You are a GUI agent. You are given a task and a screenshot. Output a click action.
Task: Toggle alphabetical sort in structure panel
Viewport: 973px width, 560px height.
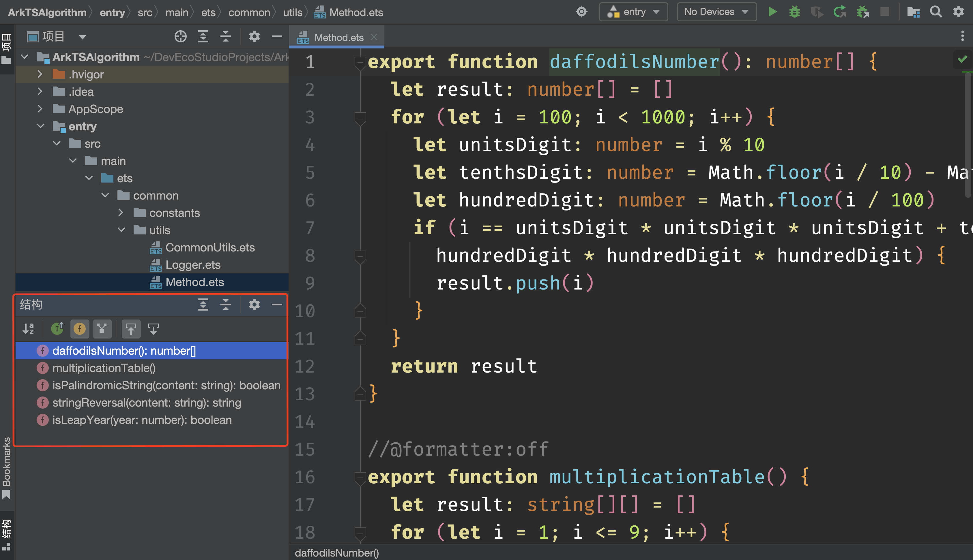point(29,328)
